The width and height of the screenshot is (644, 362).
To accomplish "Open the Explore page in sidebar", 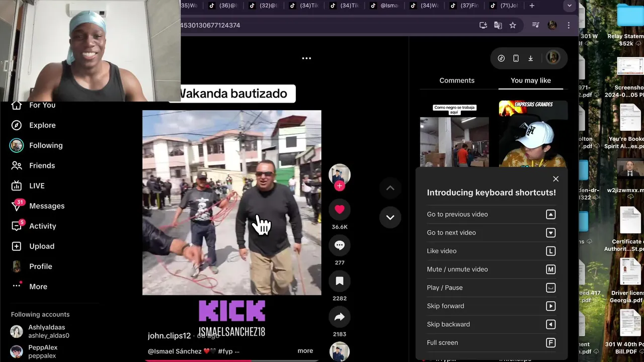I will [33, 125].
